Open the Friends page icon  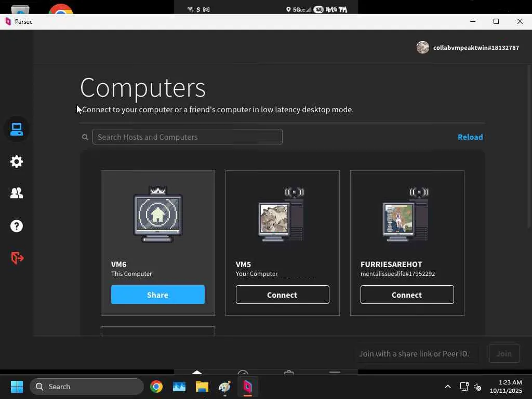click(16, 193)
